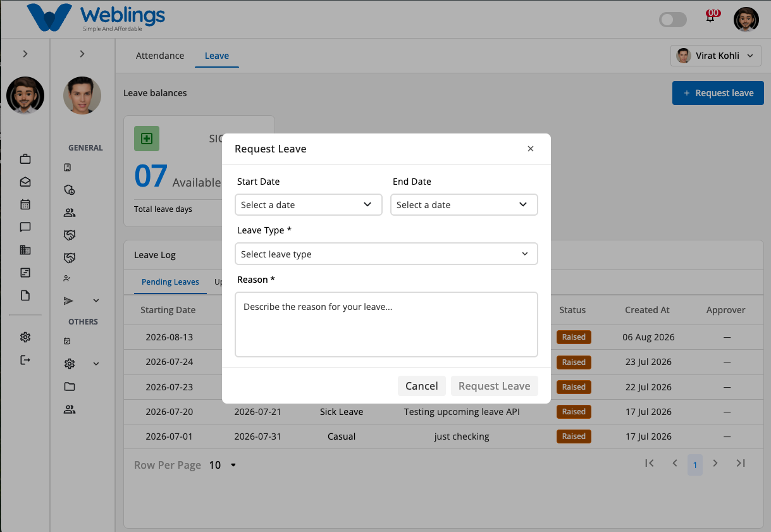771x532 pixels.
Task: Switch to the Attendance tab
Action: pos(160,56)
